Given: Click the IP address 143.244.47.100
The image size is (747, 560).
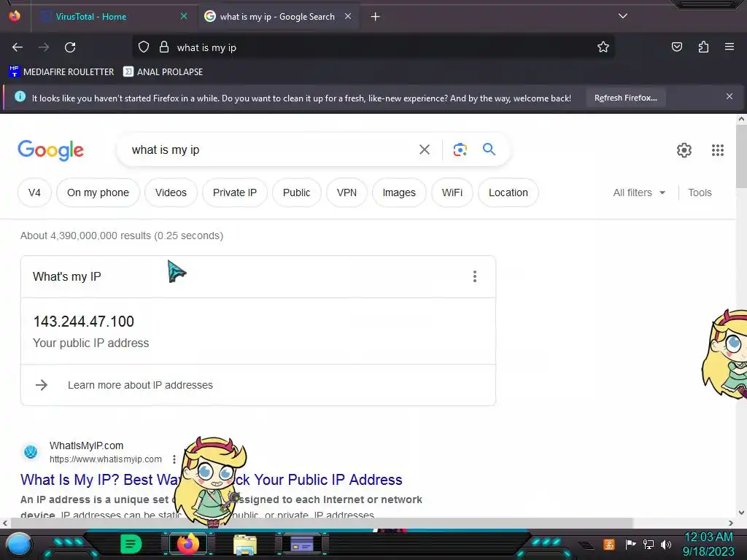Looking at the screenshot, I should coord(84,322).
